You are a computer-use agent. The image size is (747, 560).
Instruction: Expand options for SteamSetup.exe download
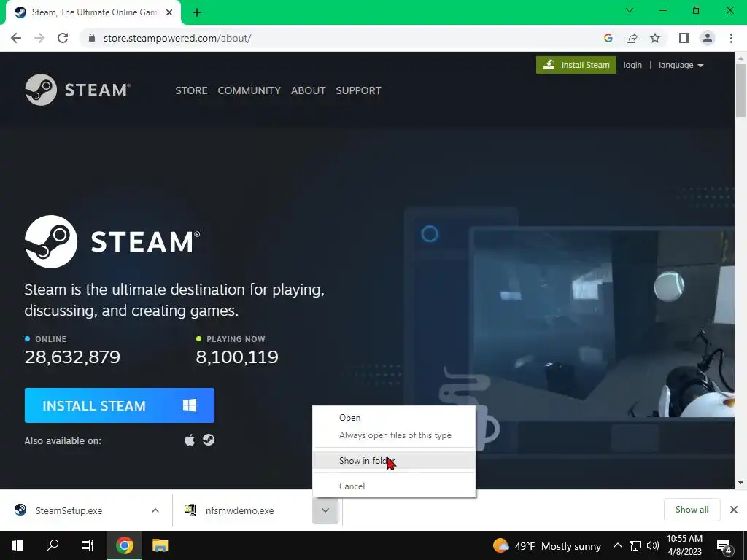(x=155, y=510)
